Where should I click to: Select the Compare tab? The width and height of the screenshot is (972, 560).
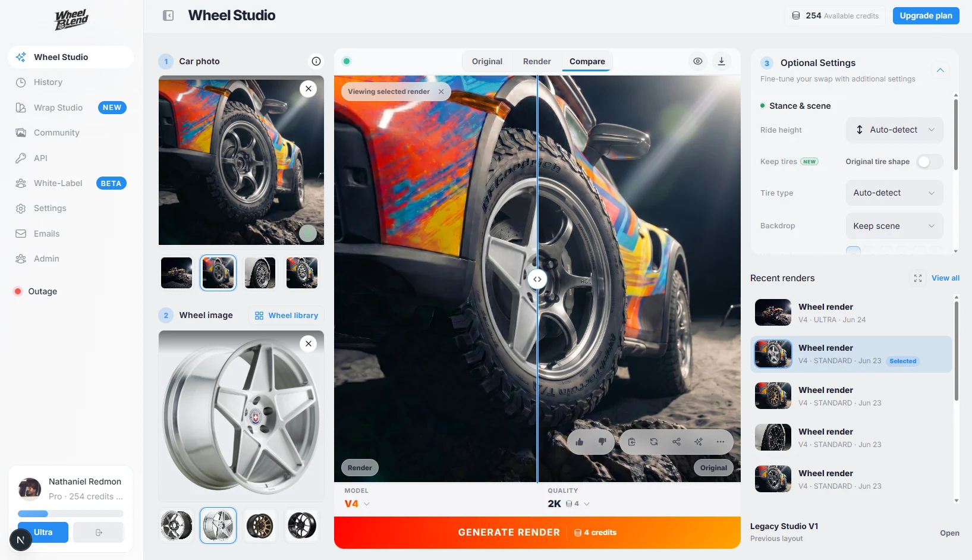click(587, 61)
